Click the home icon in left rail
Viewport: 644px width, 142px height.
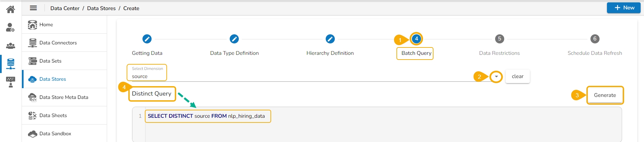(10, 9)
